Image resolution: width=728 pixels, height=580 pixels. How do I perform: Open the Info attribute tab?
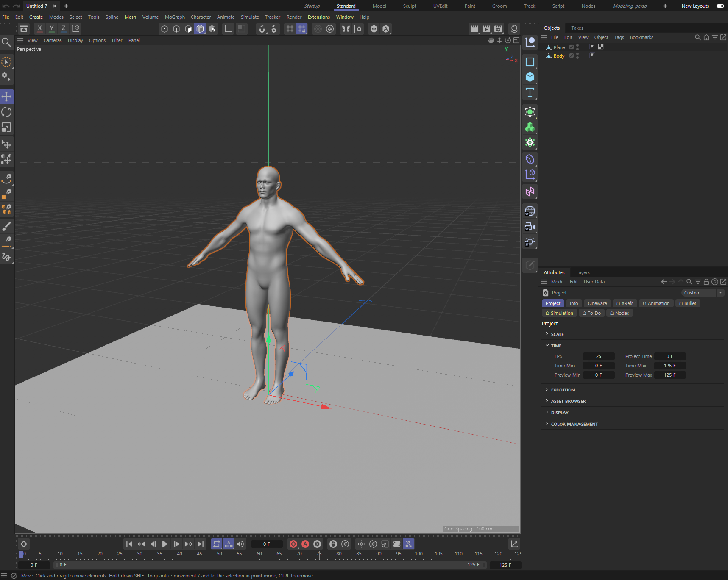pyautogui.click(x=574, y=303)
